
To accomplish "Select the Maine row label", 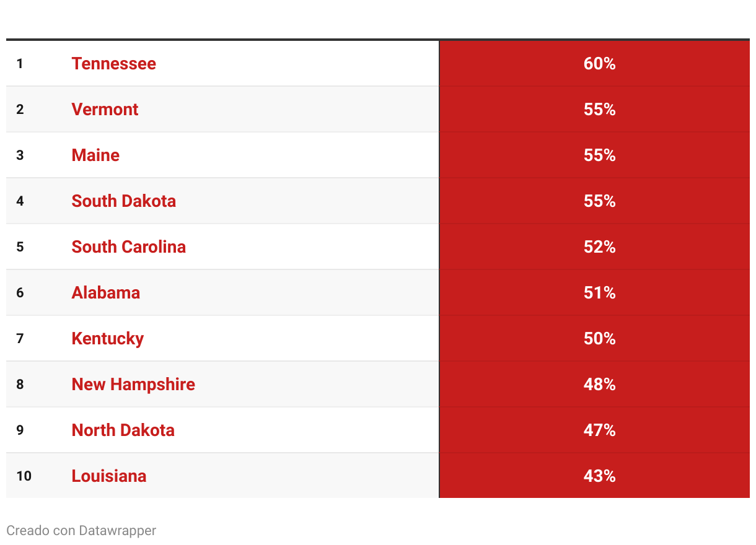I will click(x=95, y=155).
